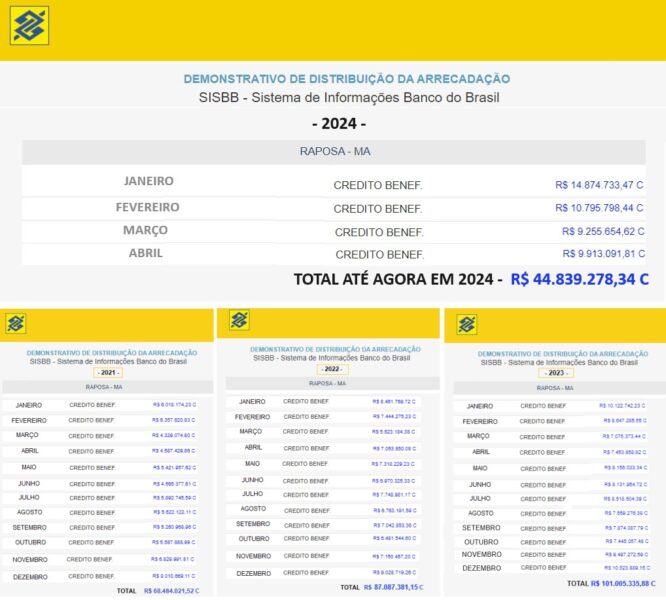Click the 2023 total R$ 101.005.335,88 C
666x600 pixels.
point(623,584)
